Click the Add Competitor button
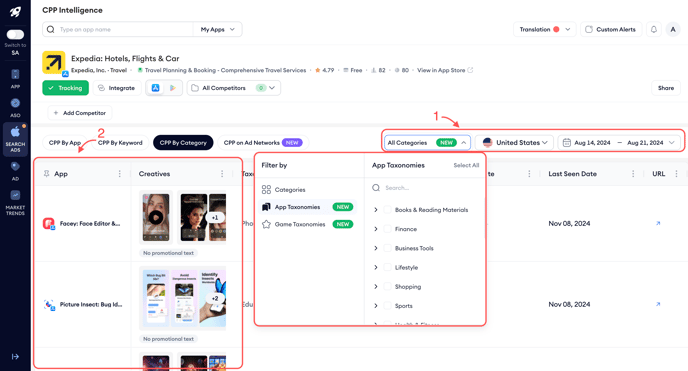Image resolution: width=688 pixels, height=371 pixels. (80, 113)
